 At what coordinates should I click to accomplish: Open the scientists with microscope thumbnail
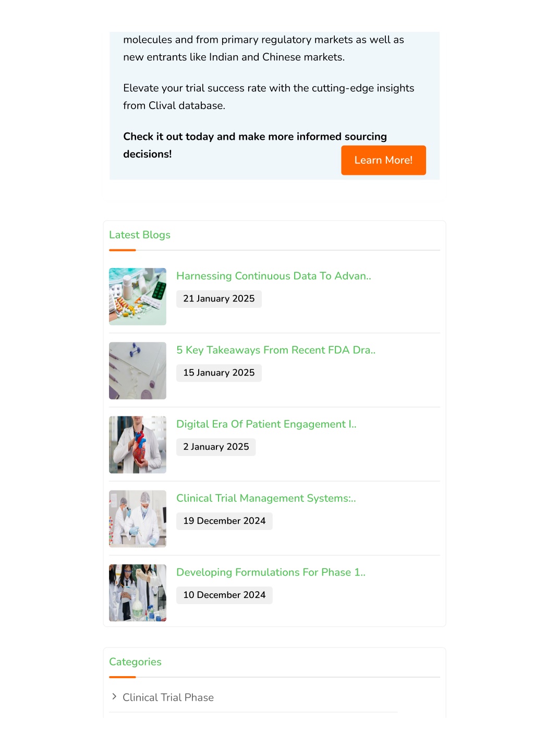(138, 519)
